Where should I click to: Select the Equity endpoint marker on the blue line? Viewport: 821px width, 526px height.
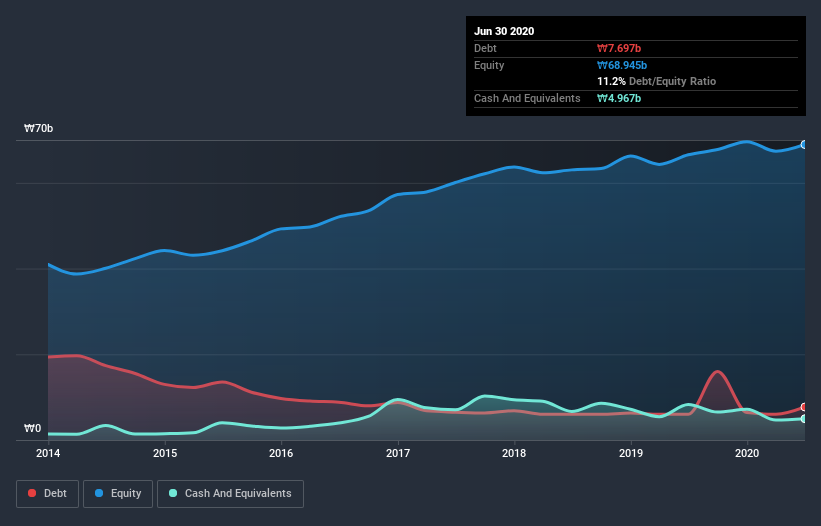[x=804, y=145]
